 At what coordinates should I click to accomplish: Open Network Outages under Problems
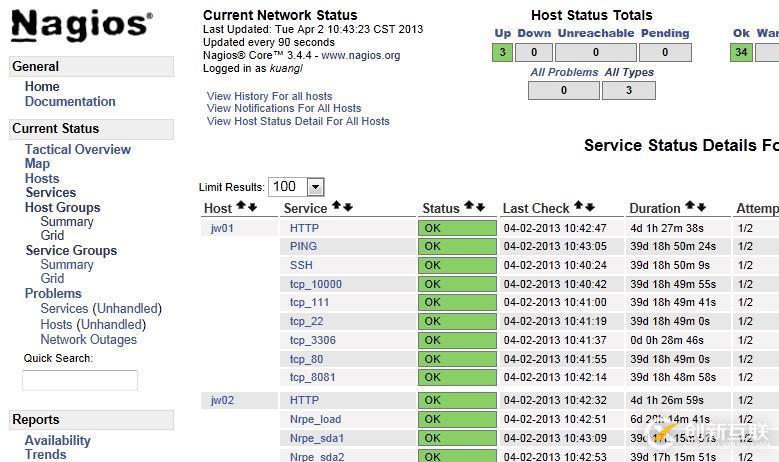[x=88, y=340]
